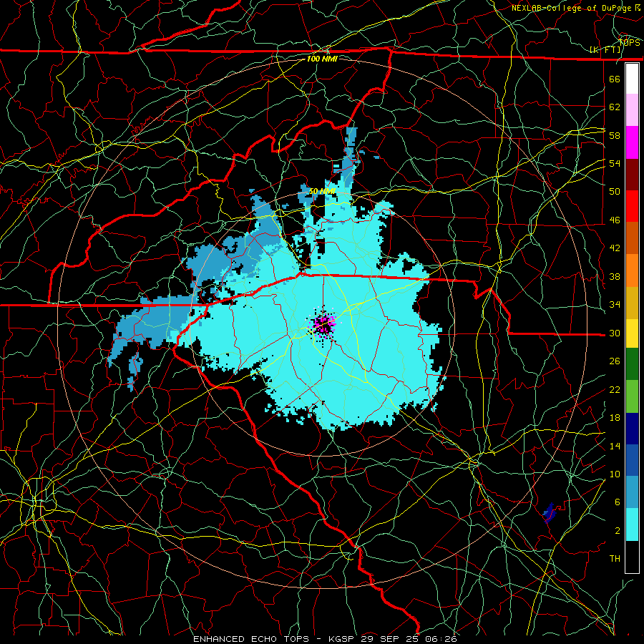Click the '50 NMI' range ring label
The image size is (644, 644).
(322, 191)
